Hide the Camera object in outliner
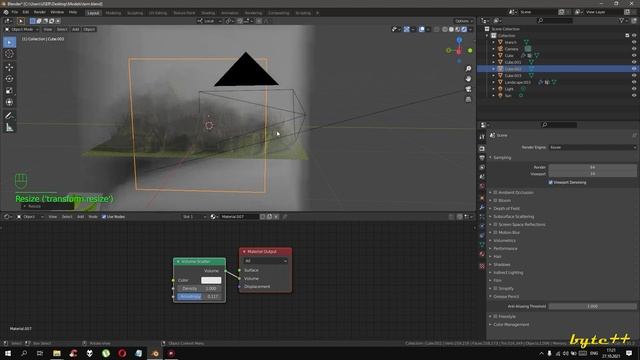 pos(634,49)
